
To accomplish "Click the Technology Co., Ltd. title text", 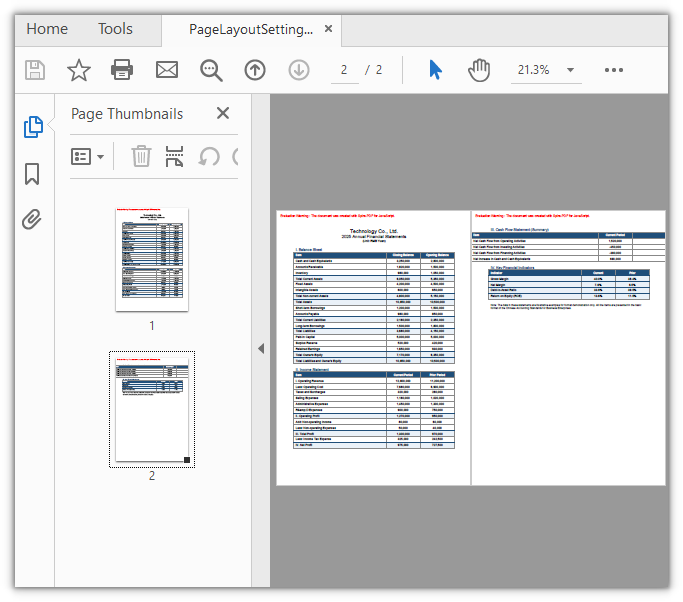I will pyautogui.click(x=374, y=231).
